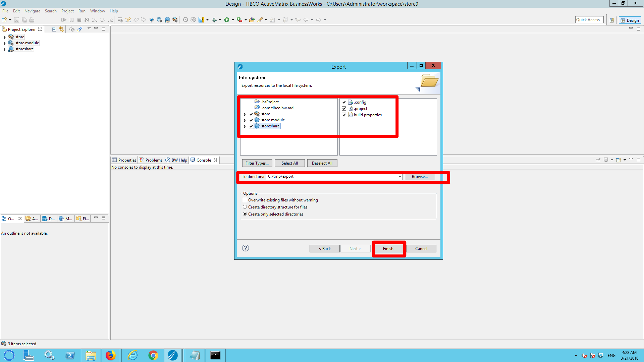The image size is (644, 362).
Task: Open the To directory dropdown arrow
Action: coord(400,177)
